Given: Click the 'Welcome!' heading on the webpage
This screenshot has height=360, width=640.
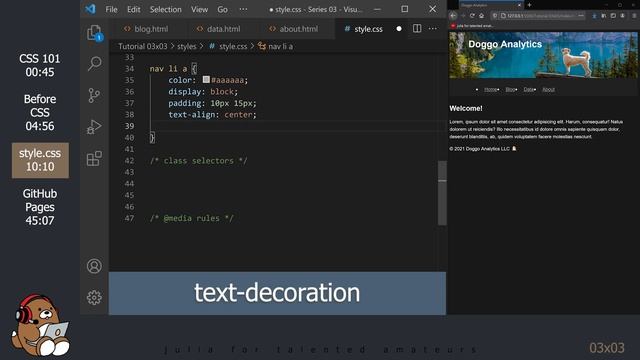Looking at the screenshot, I should 466,108.
